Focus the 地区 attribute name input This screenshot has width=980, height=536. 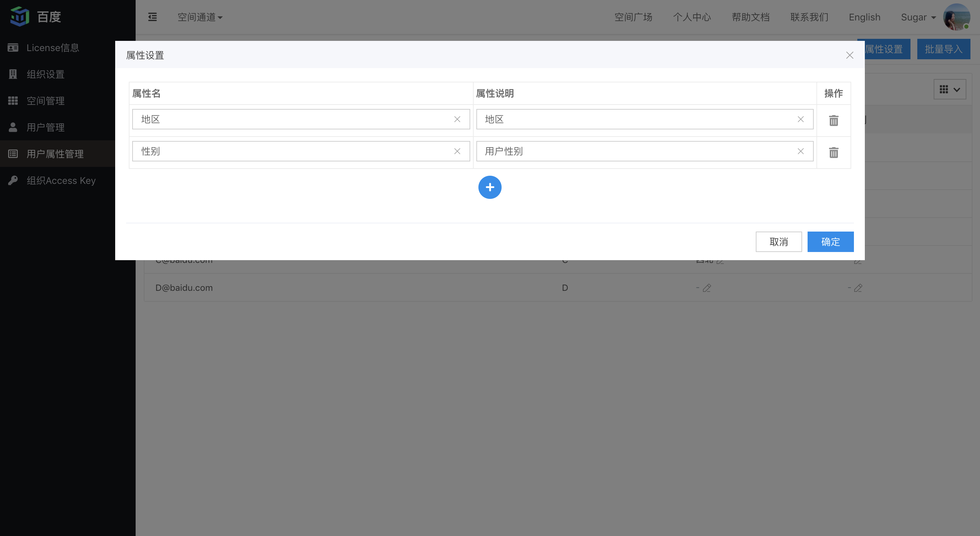click(301, 120)
